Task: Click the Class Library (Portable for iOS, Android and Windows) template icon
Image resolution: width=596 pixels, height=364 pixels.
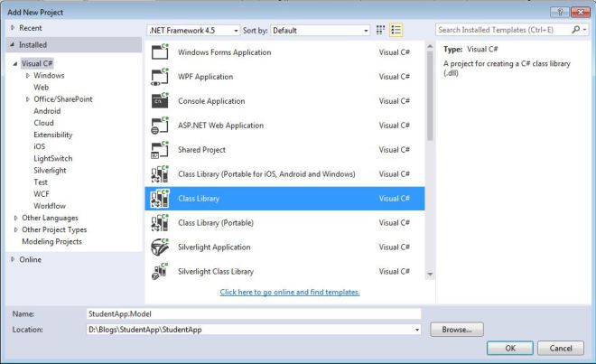Action: click(x=160, y=173)
